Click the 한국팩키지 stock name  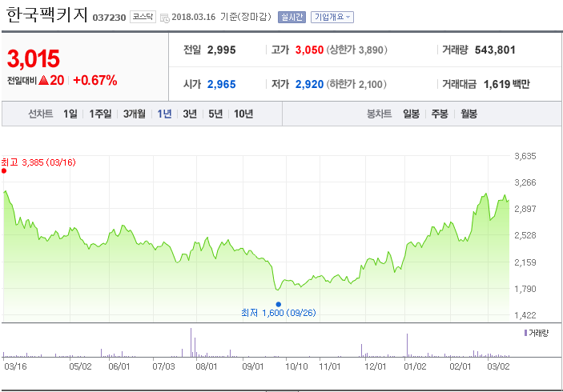coord(46,14)
